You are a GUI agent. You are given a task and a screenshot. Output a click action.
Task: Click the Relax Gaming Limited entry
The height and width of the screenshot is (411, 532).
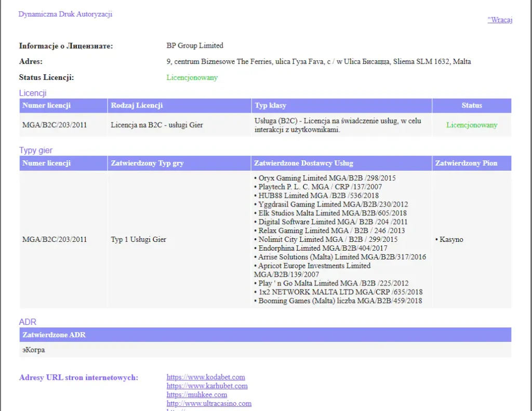point(329,231)
